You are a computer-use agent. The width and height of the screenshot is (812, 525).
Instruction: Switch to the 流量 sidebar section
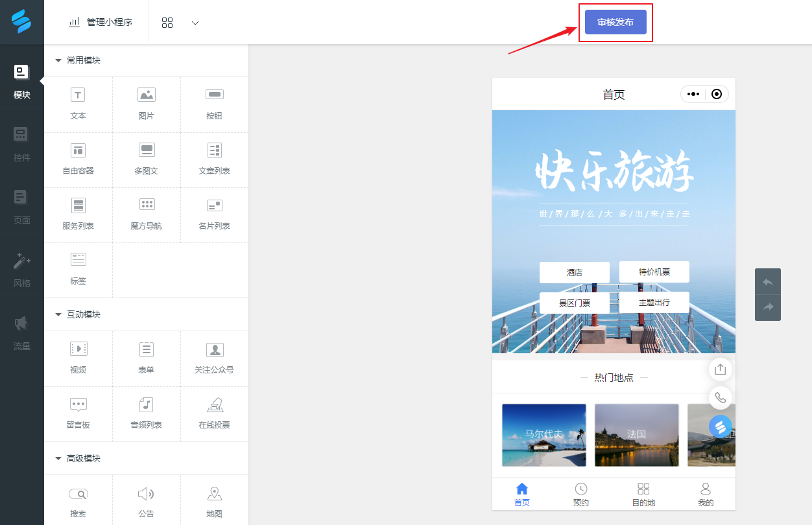(x=21, y=332)
